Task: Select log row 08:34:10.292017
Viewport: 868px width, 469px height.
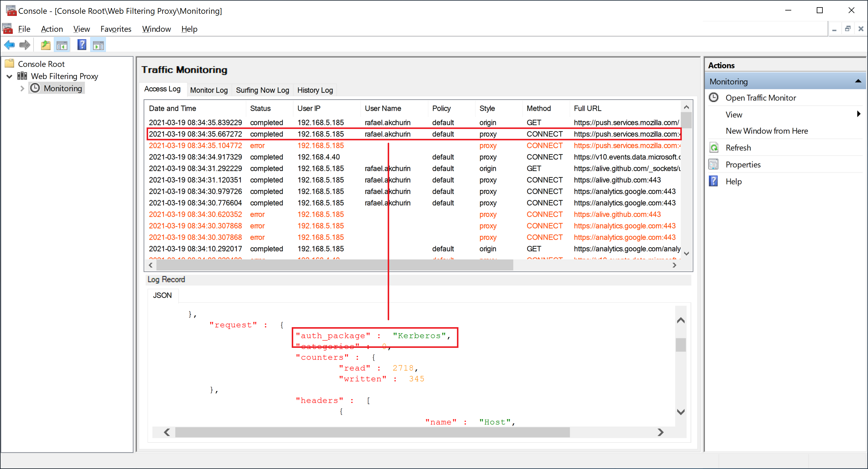Action: click(413, 248)
